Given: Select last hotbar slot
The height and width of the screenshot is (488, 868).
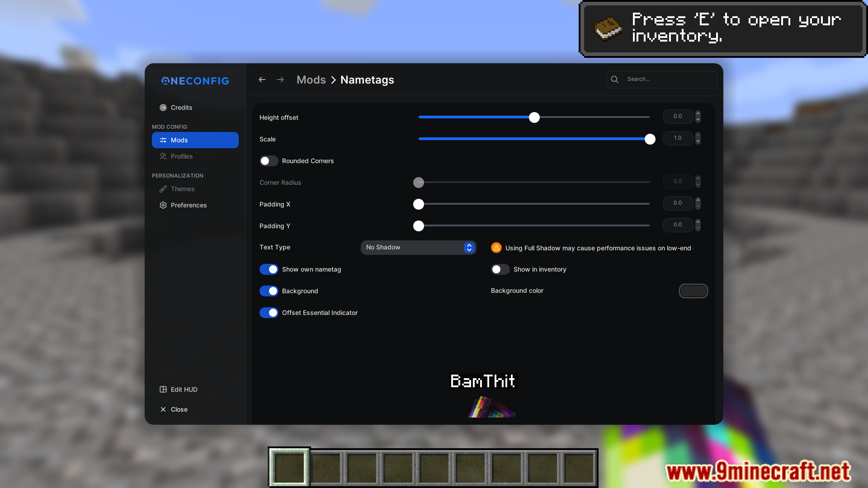Looking at the screenshot, I should click(x=579, y=468).
